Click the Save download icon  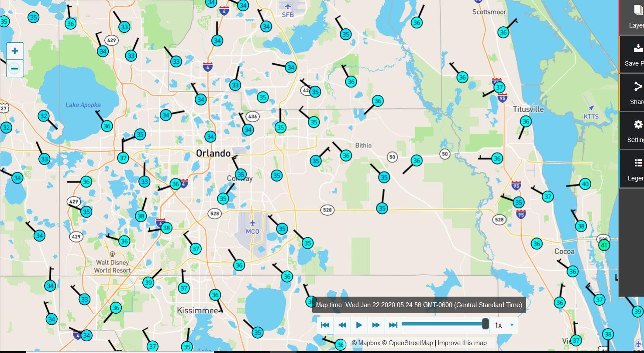(x=637, y=54)
